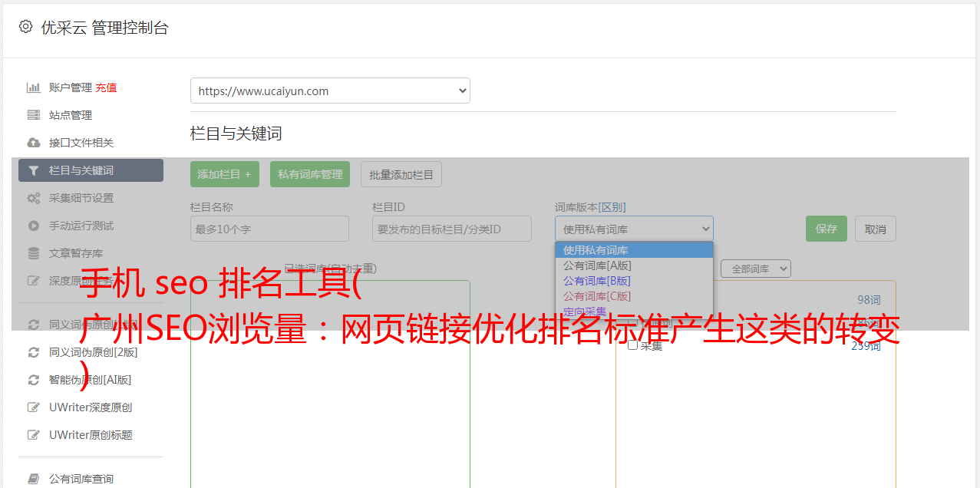Focus the 栏目名称 input field

click(x=269, y=229)
